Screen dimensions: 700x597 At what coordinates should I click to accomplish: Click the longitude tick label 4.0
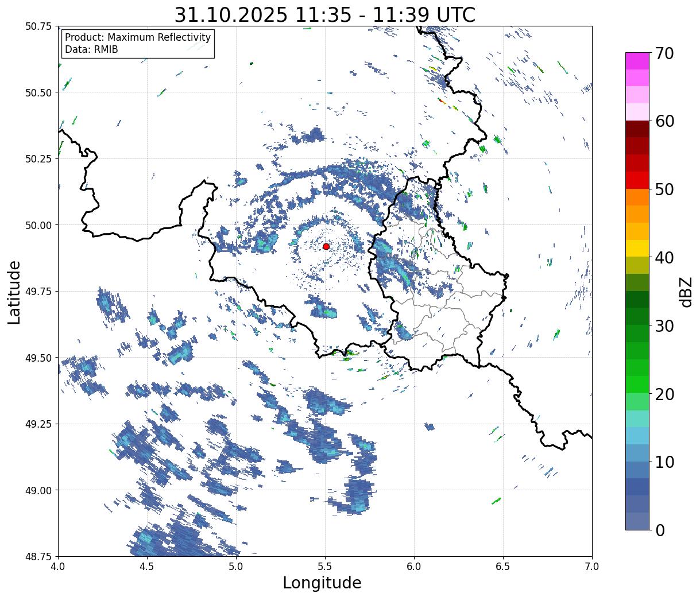pyautogui.click(x=59, y=567)
